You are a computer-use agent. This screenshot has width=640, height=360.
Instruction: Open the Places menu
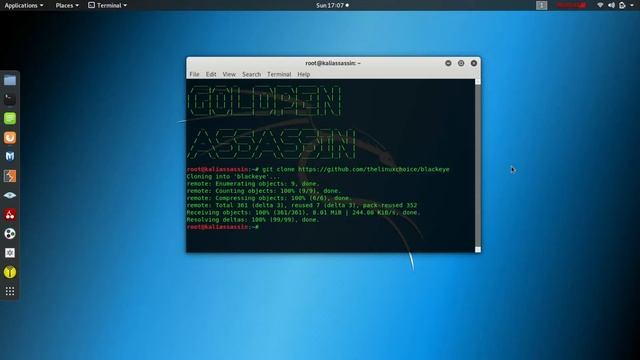click(67, 5)
